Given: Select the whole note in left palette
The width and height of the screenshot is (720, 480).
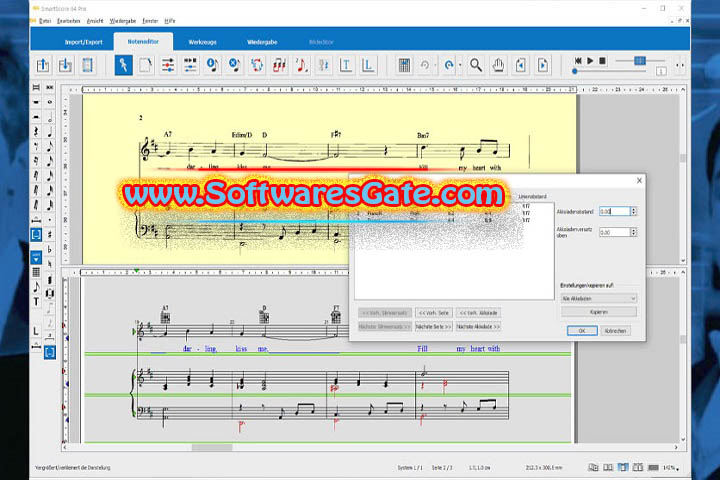Looking at the screenshot, I should click(x=50, y=102).
